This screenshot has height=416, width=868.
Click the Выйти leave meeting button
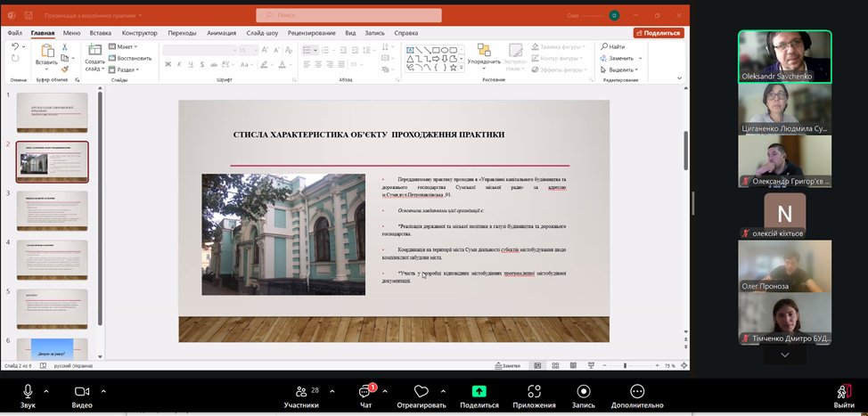844,396
